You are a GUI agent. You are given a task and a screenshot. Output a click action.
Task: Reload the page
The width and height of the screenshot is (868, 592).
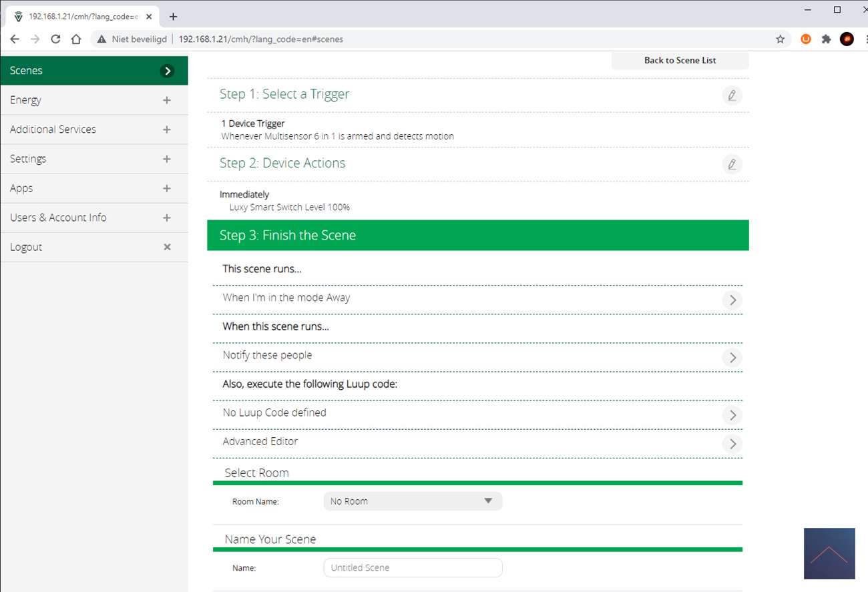tap(55, 39)
